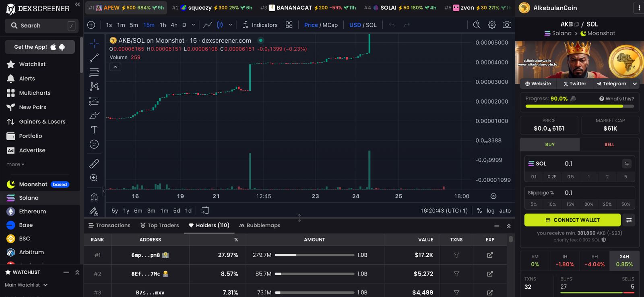Open the Indicators menu
The image size is (644, 297).
260,25
